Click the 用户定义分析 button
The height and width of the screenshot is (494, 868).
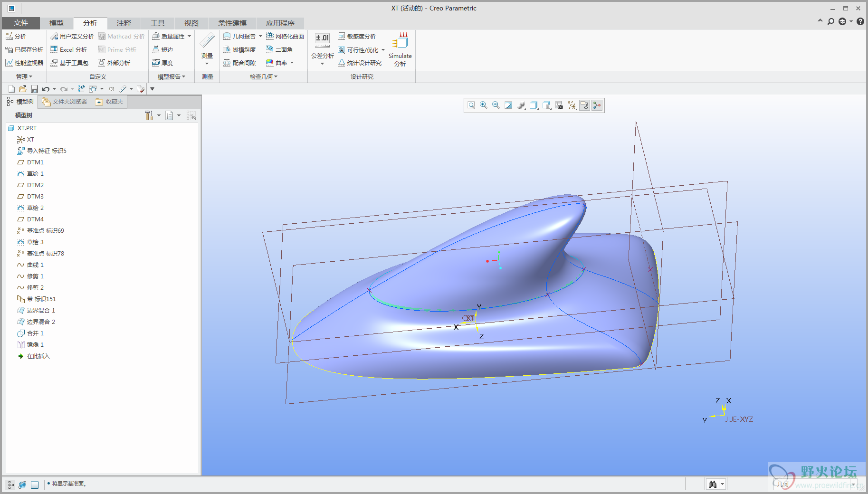72,36
